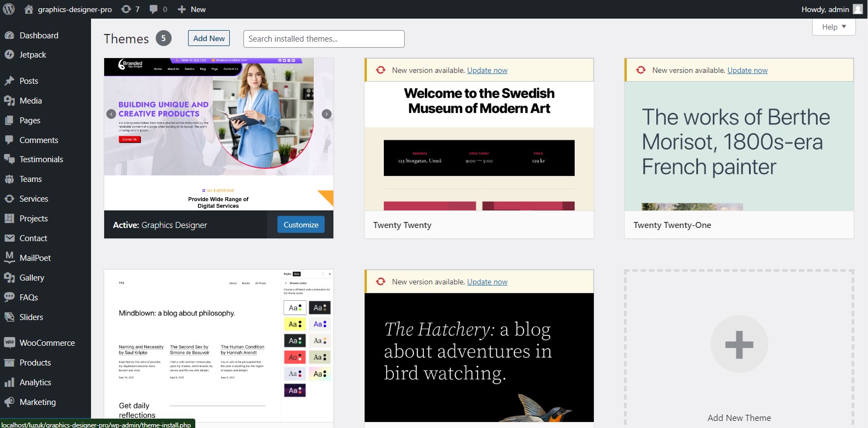Click the large Add New Theme tile

pos(739,349)
